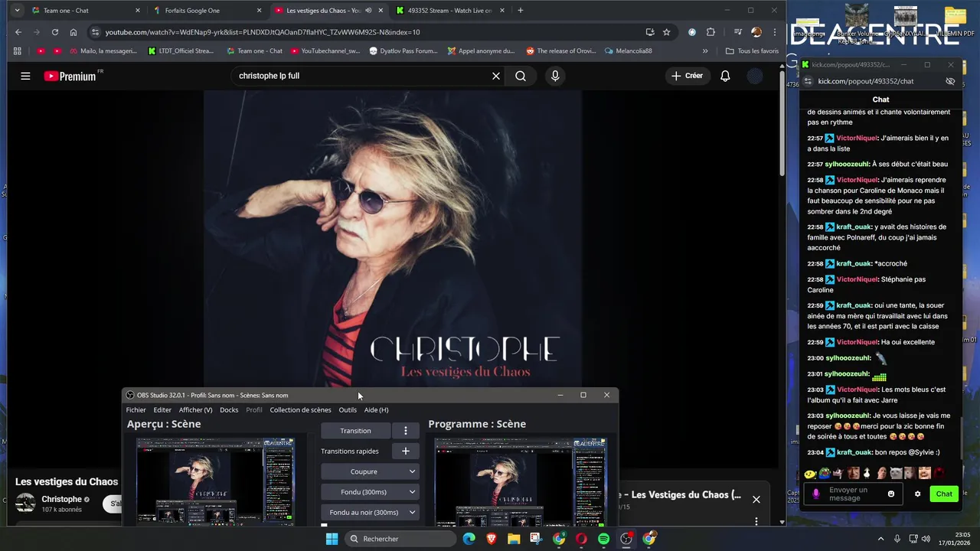This screenshot has width=980, height=551.
Task: Click the OBS Programme scene preview thumbnail
Action: coord(521,481)
